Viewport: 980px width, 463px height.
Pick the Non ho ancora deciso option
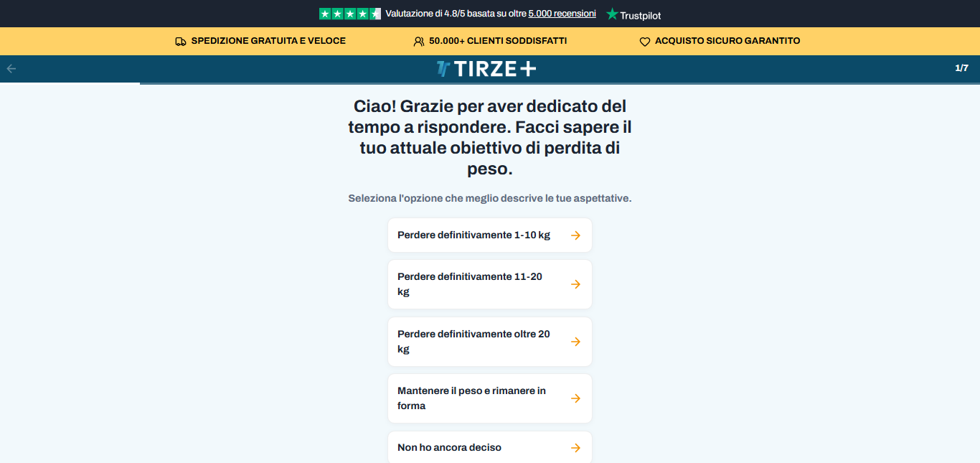coord(490,447)
